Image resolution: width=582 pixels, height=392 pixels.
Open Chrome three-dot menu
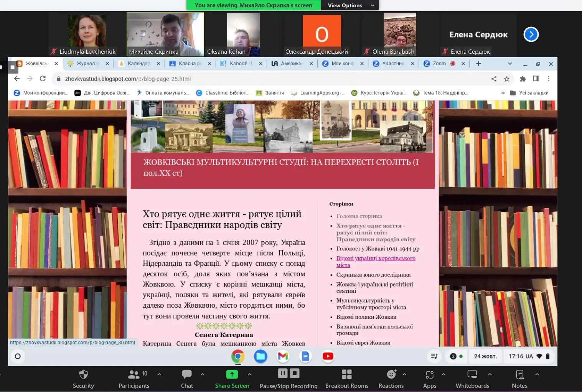coord(549,79)
